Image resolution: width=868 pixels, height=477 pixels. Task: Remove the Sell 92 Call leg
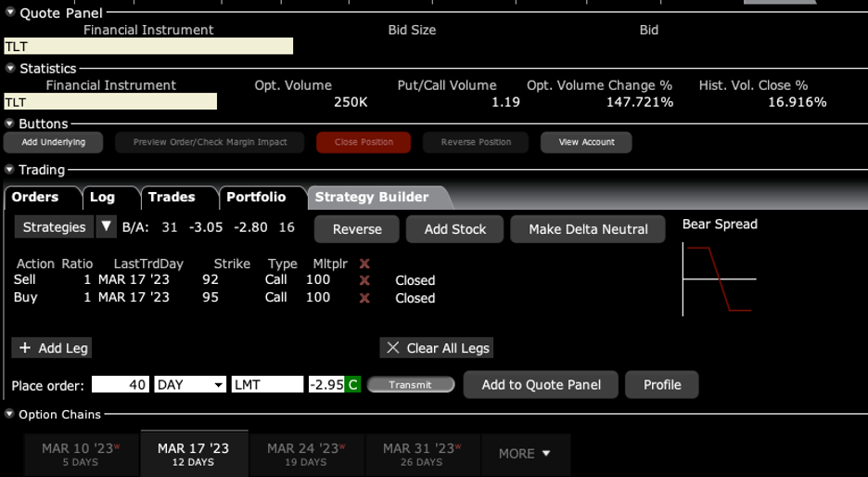(x=364, y=280)
